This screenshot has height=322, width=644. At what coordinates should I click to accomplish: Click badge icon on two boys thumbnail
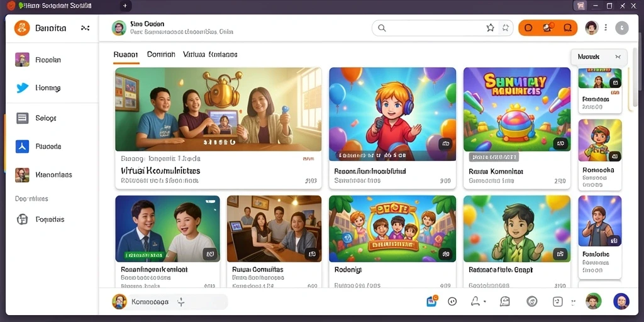point(210,254)
